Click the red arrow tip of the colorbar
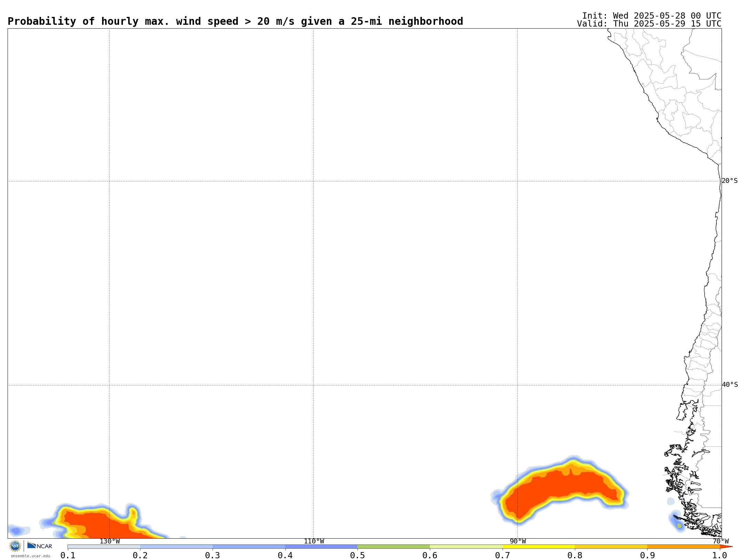 (x=726, y=547)
